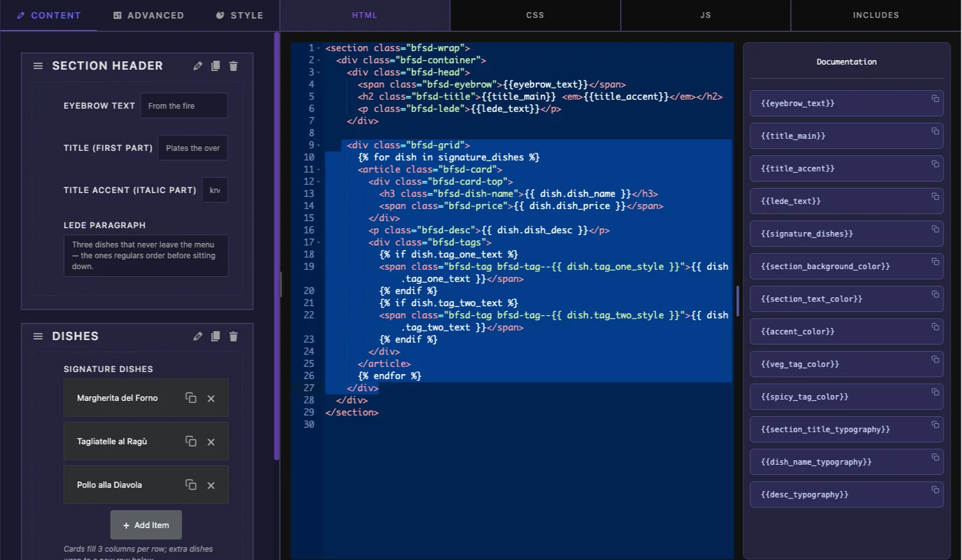Image resolution: width=962 pixels, height=560 pixels.
Task: Click the closing </section> tag on line 29
Action: click(x=352, y=412)
